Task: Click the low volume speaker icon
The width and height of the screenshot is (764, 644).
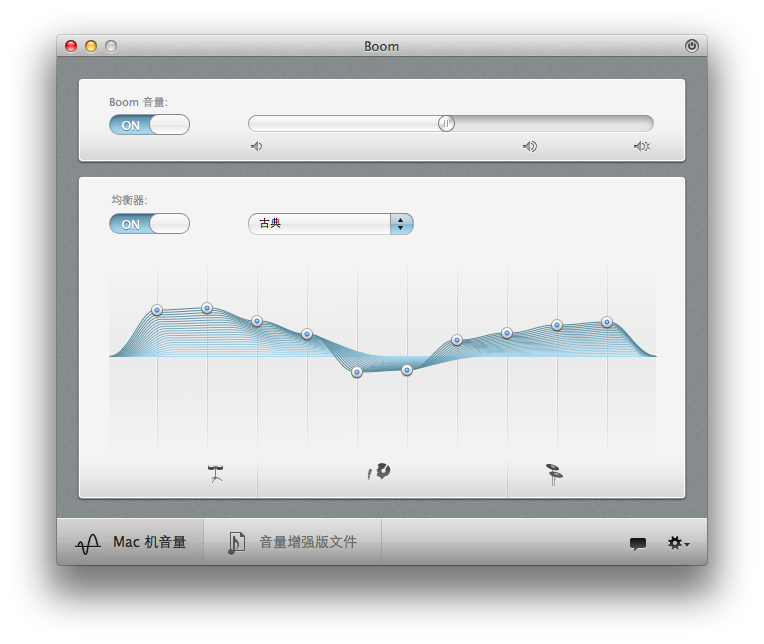Action: [256, 146]
